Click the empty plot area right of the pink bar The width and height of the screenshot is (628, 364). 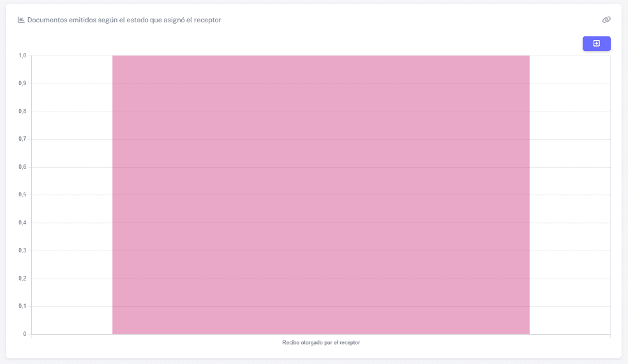pyautogui.click(x=570, y=195)
